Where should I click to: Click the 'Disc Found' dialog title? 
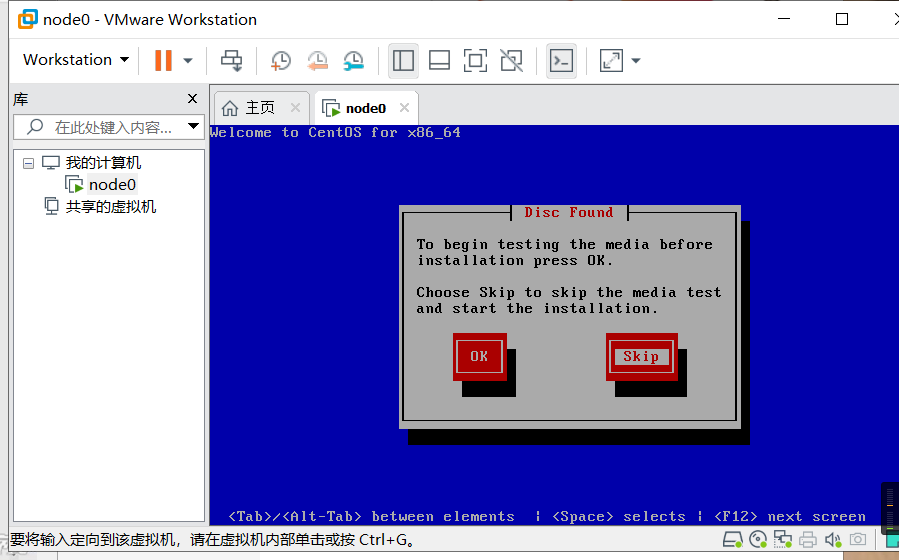point(569,212)
